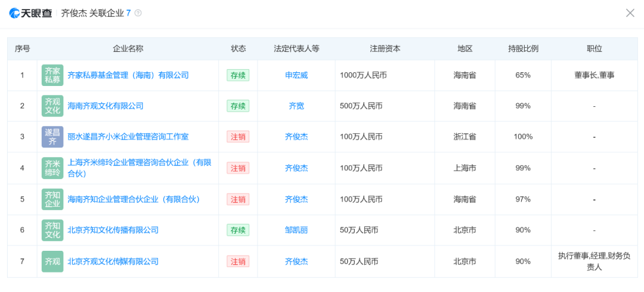
Task: Click the 法定代表人等 column header
Action: click(296, 48)
